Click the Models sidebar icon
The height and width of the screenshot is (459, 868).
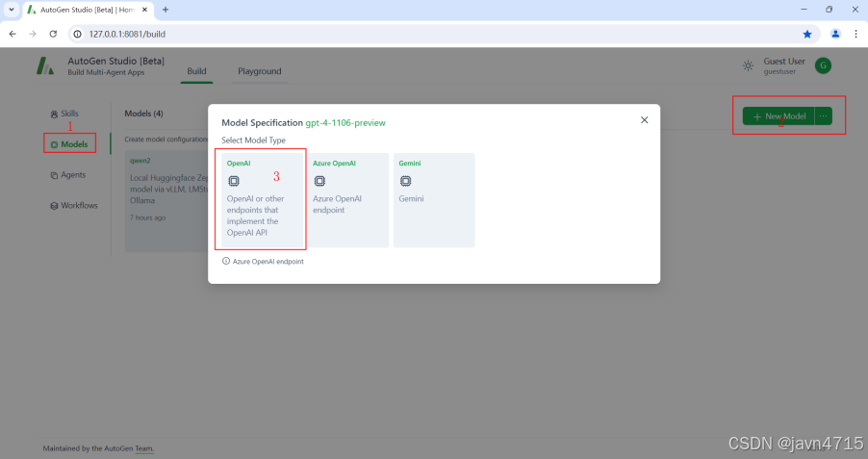(54, 144)
